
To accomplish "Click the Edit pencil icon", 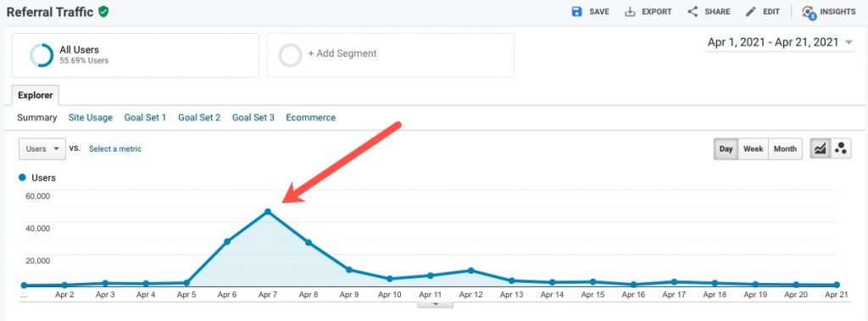I will point(751,12).
